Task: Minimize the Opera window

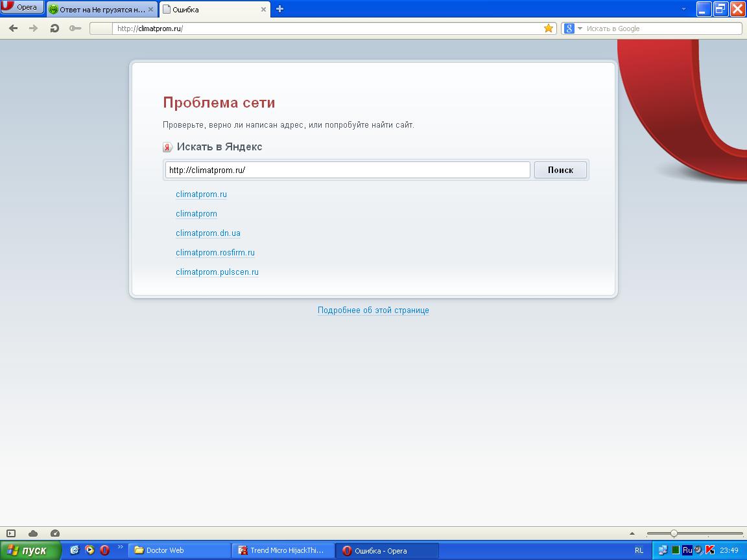Action: point(704,8)
